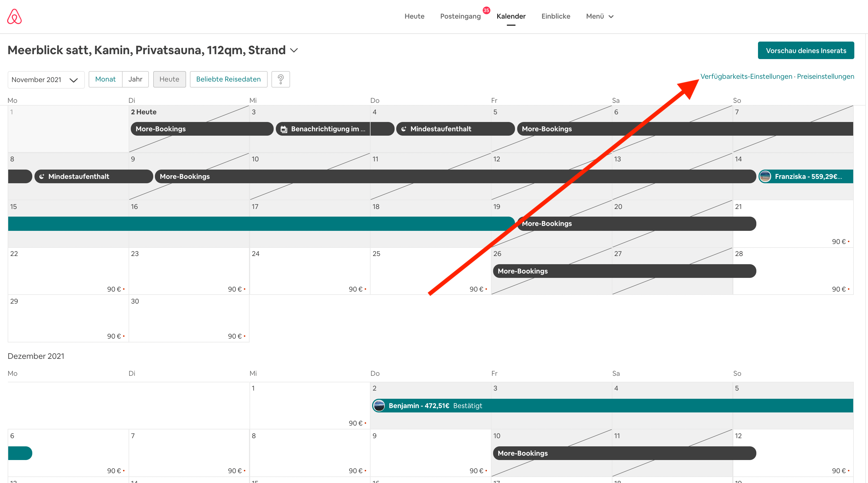Image resolution: width=868 pixels, height=483 pixels.
Task: Click the moon icon in Mindestaufenthalt bar on day 4
Action: [404, 129]
